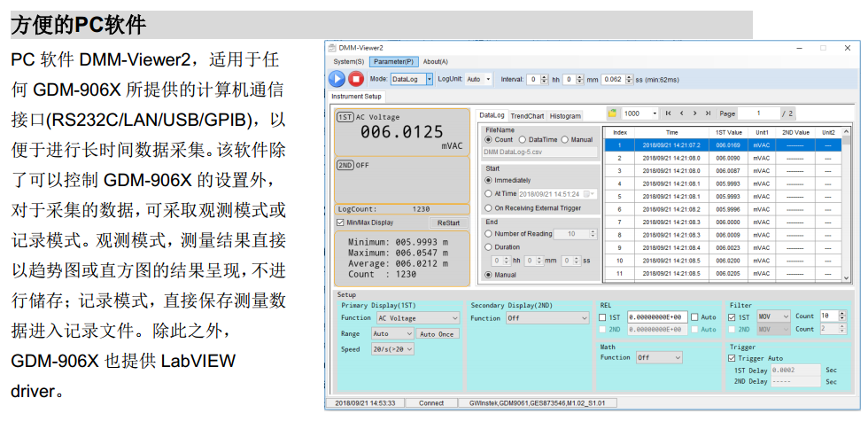This screenshot has width=868, height=437.
Task: Open the rows-per-page 1000 dropdown
Action: [655, 113]
